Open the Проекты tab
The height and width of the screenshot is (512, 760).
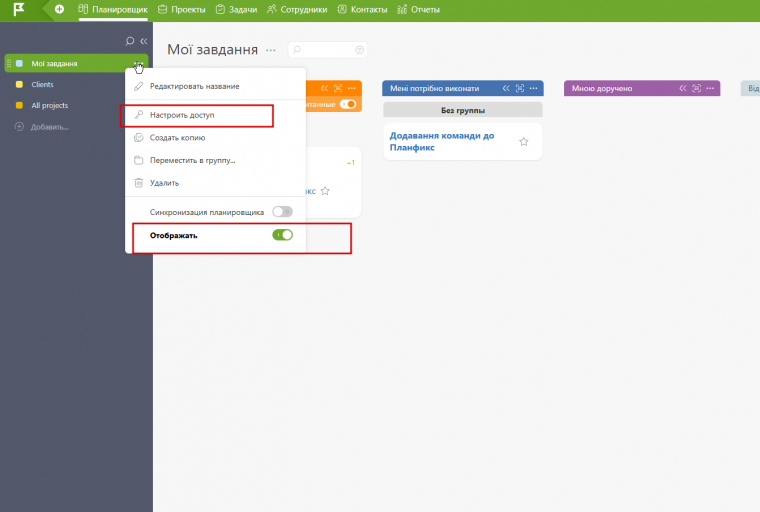[x=182, y=10]
